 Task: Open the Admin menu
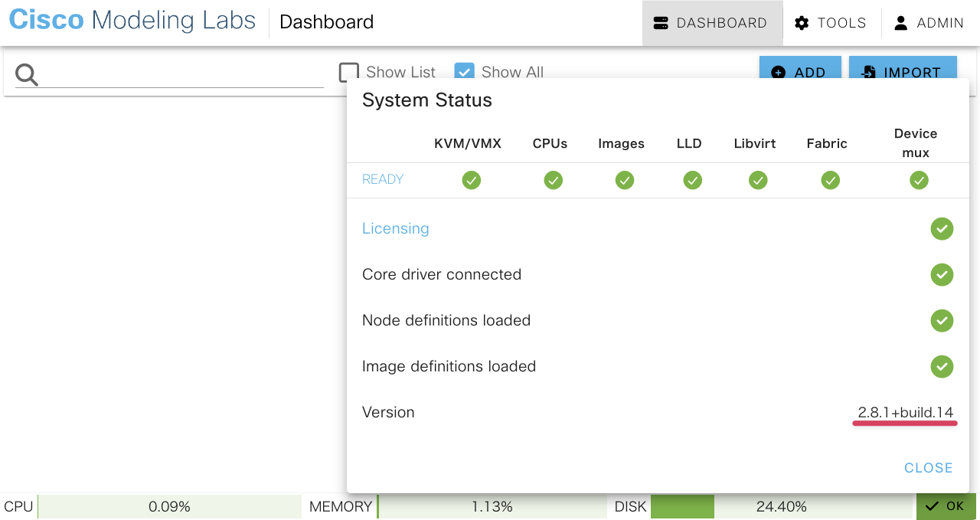(x=929, y=23)
